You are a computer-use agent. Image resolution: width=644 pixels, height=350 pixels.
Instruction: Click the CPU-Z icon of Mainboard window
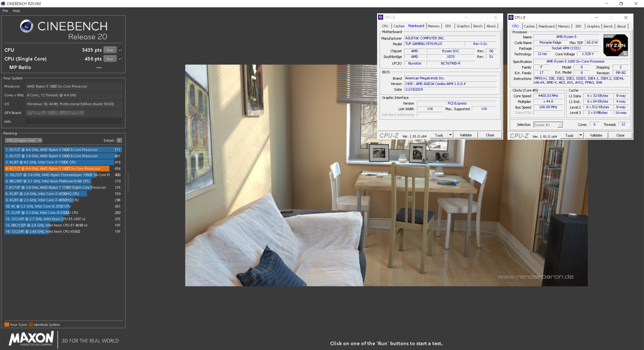(381, 17)
